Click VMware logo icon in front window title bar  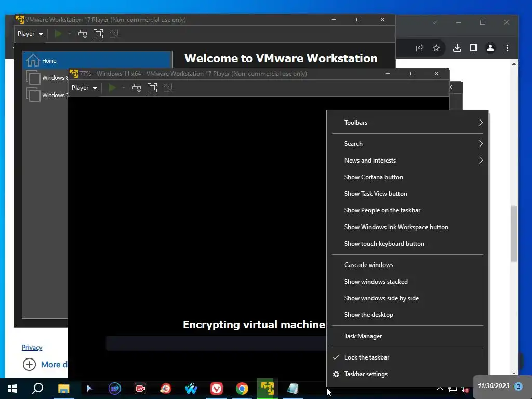pos(74,74)
